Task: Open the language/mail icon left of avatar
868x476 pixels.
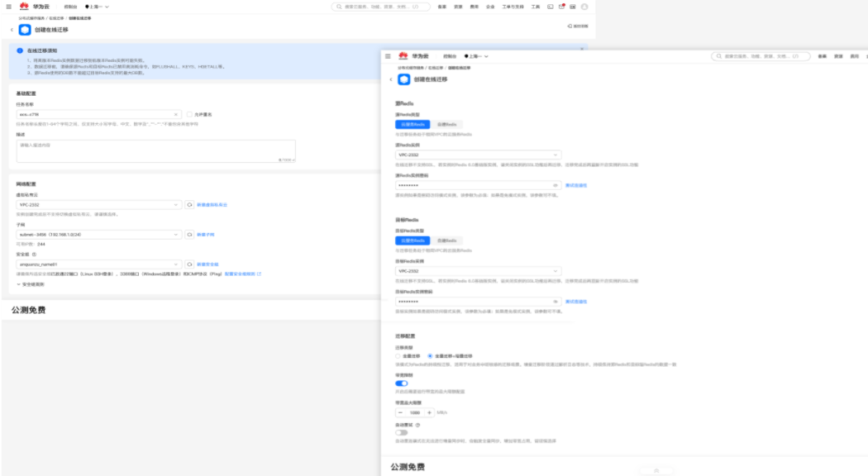Action: 573,7
